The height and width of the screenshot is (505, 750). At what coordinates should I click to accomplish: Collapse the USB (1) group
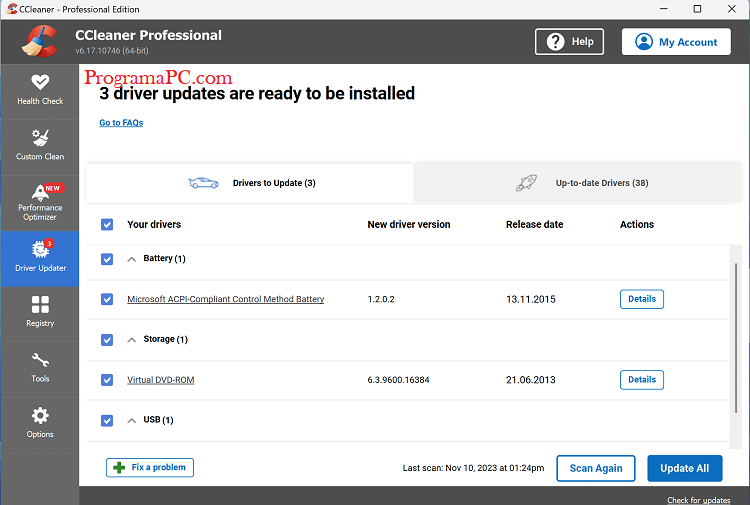click(132, 421)
